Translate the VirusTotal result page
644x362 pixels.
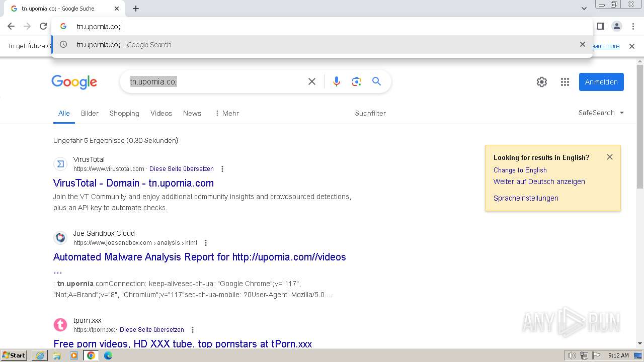tap(182, 169)
